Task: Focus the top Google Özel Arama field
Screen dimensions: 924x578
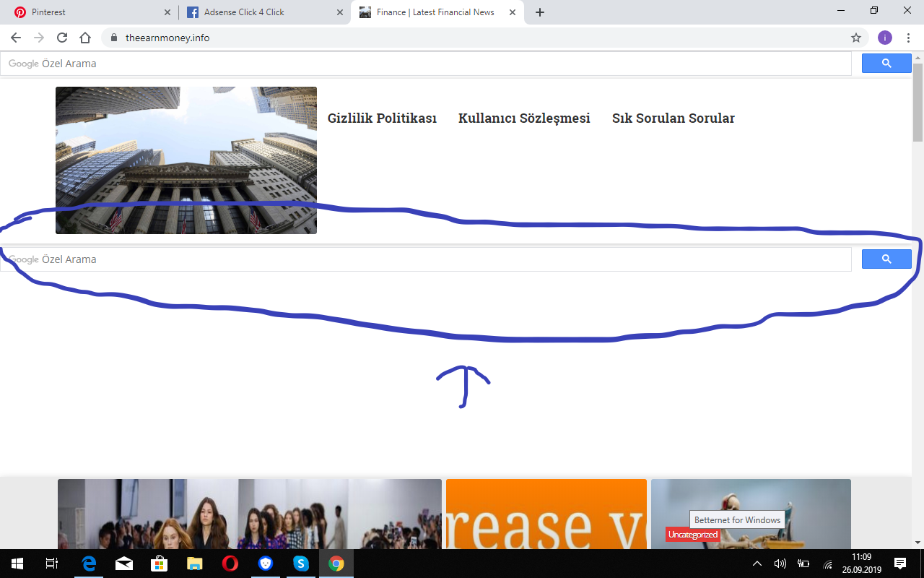Action: click(x=426, y=64)
